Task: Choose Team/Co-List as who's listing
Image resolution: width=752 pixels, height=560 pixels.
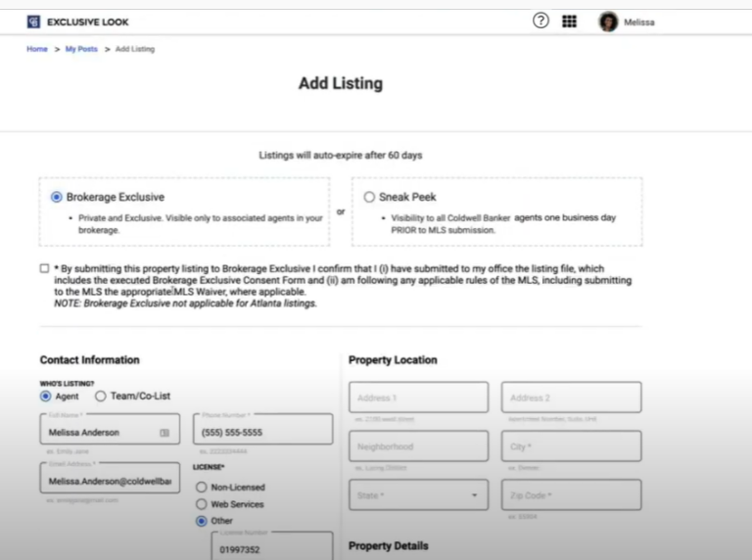Action: point(100,397)
